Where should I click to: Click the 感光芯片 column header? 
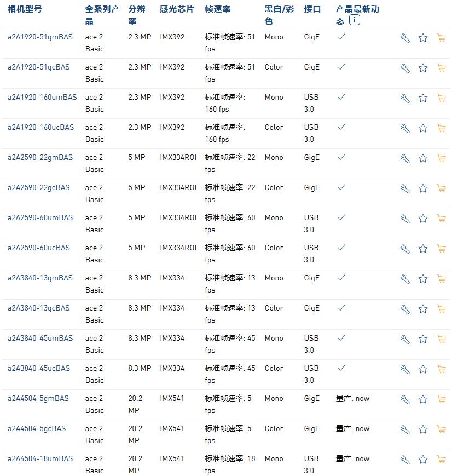(177, 9)
